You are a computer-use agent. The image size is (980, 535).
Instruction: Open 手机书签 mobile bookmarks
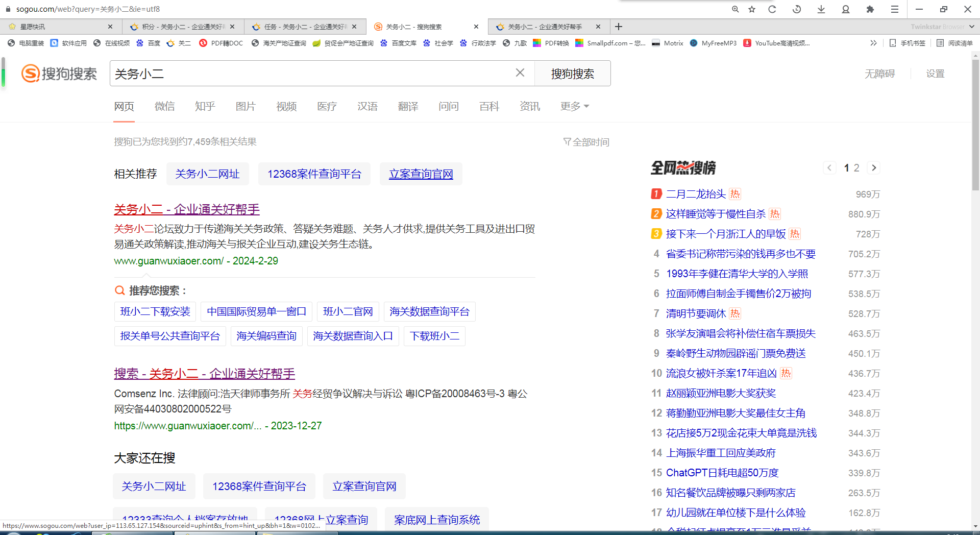[908, 43]
